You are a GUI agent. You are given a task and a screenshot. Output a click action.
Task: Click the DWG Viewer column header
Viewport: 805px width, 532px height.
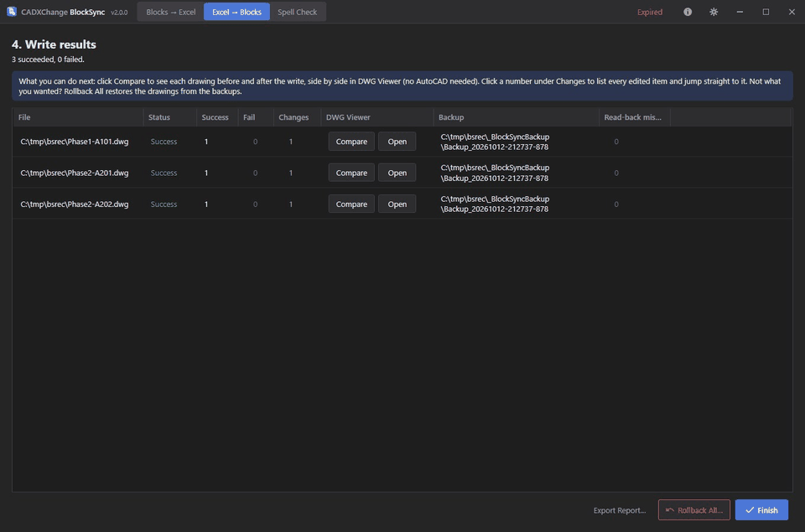pos(377,117)
